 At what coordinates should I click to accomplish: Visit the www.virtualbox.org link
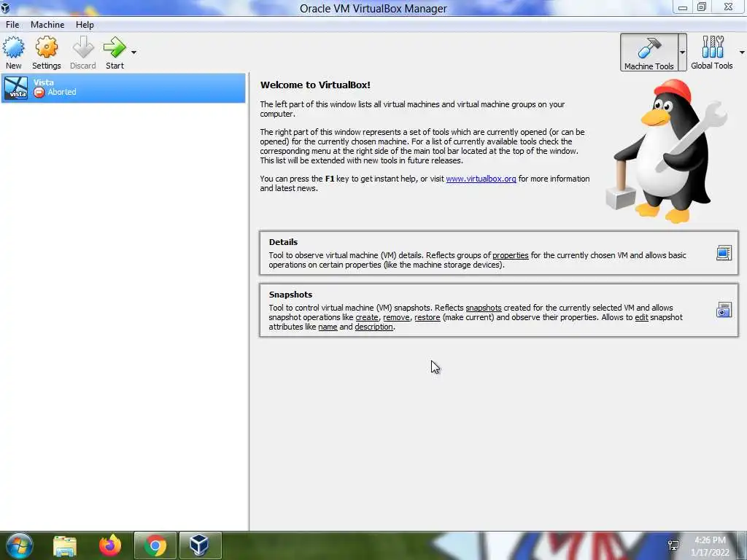481,179
